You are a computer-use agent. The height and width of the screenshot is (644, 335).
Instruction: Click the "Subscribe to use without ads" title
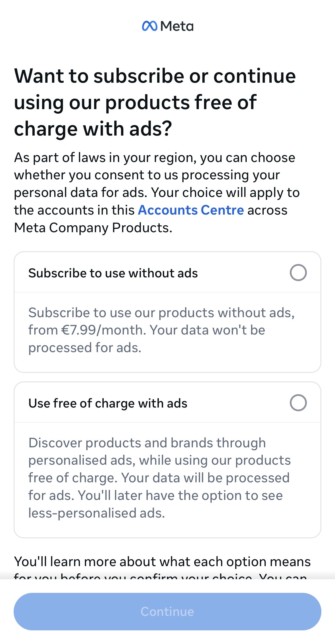(x=113, y=273)
